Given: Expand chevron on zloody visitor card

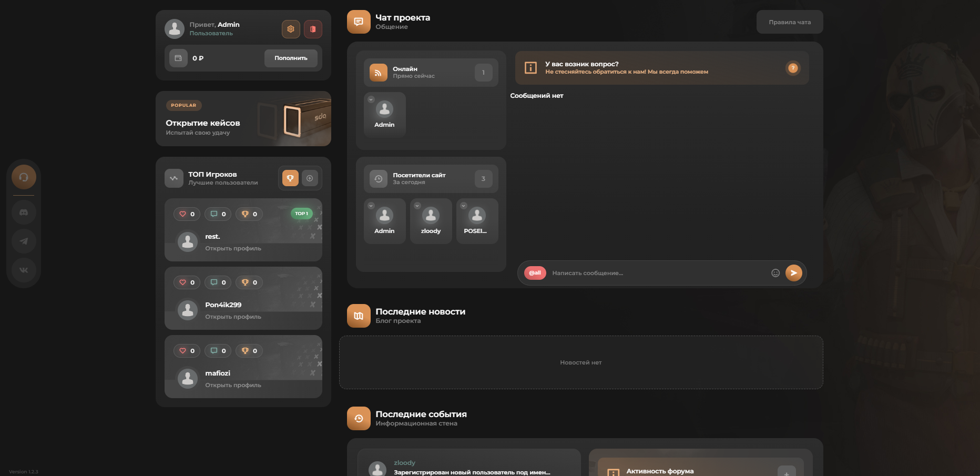Looking at the screenshot, I should [417, 206].
